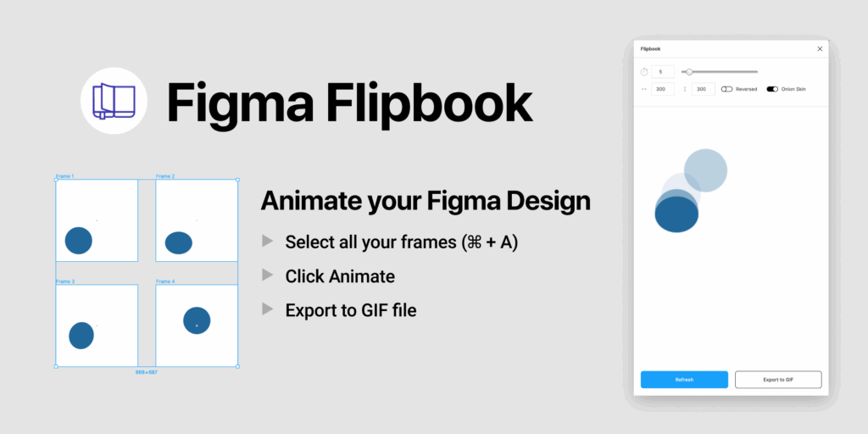Click the triangle bullet beside Click Animate
The height and width of the screenshot is (434, 868).
tap(268, 275)
